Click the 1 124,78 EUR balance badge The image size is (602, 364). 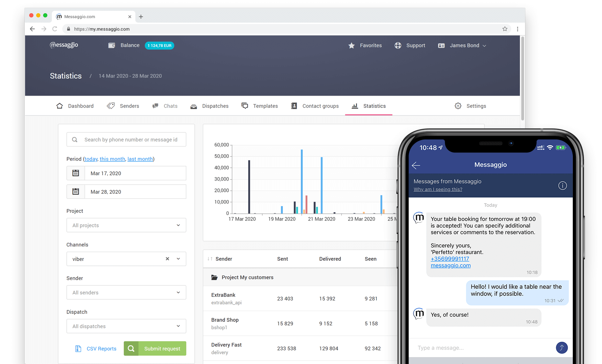click(x=159, y=46)
